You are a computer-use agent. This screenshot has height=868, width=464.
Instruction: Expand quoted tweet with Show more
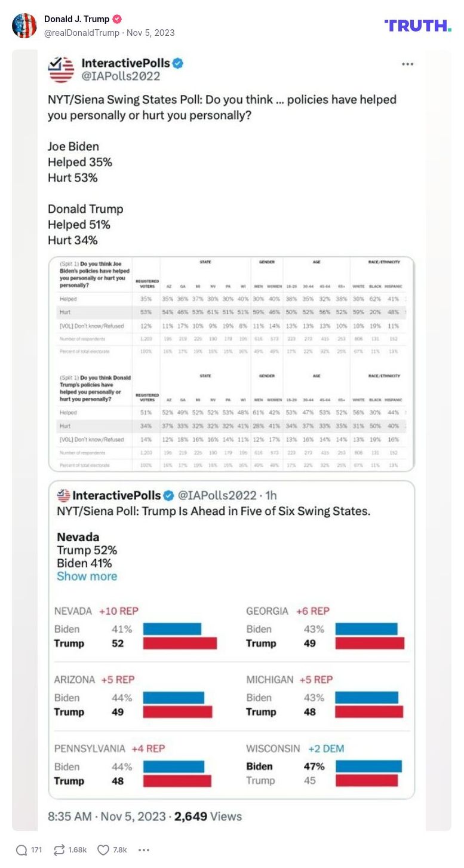point(87,576)
